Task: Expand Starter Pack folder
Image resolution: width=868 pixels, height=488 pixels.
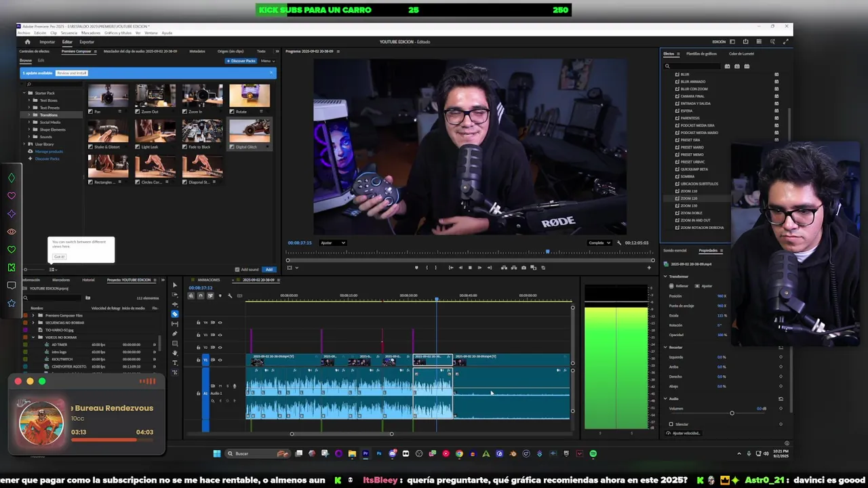Action: click(24, 93)
